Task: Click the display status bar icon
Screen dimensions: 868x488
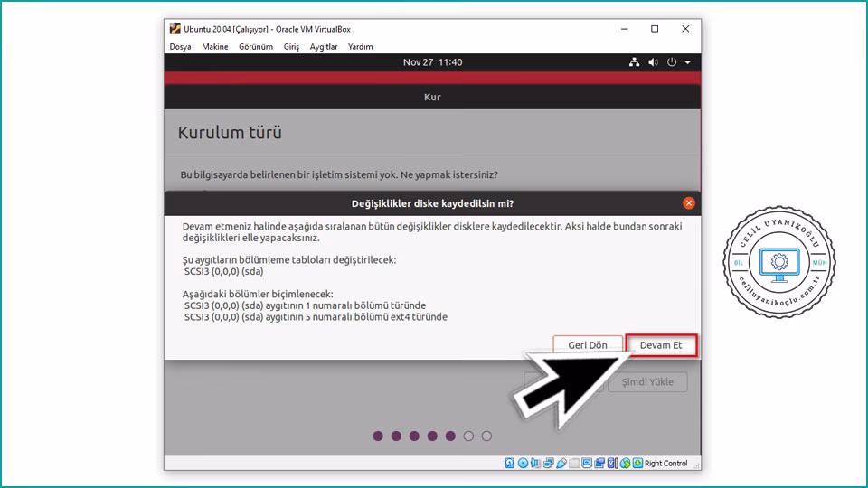Action: tap(587, 463)
